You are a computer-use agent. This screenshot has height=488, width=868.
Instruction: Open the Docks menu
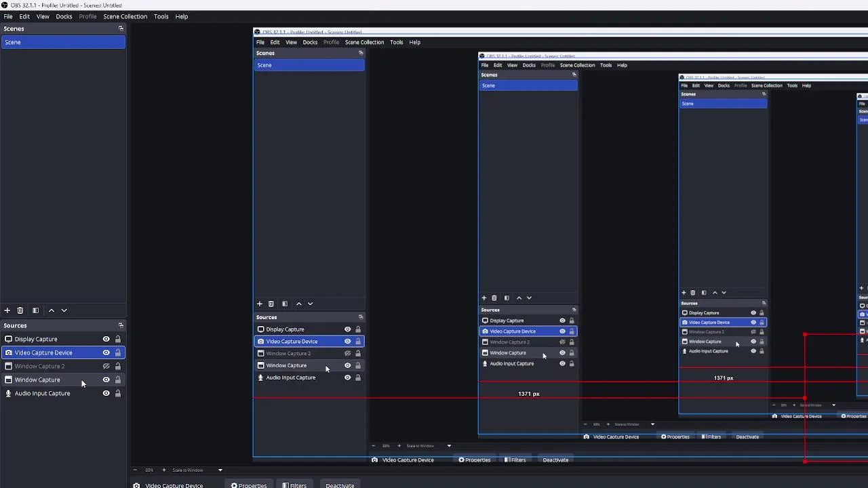(x=64, y=16)
